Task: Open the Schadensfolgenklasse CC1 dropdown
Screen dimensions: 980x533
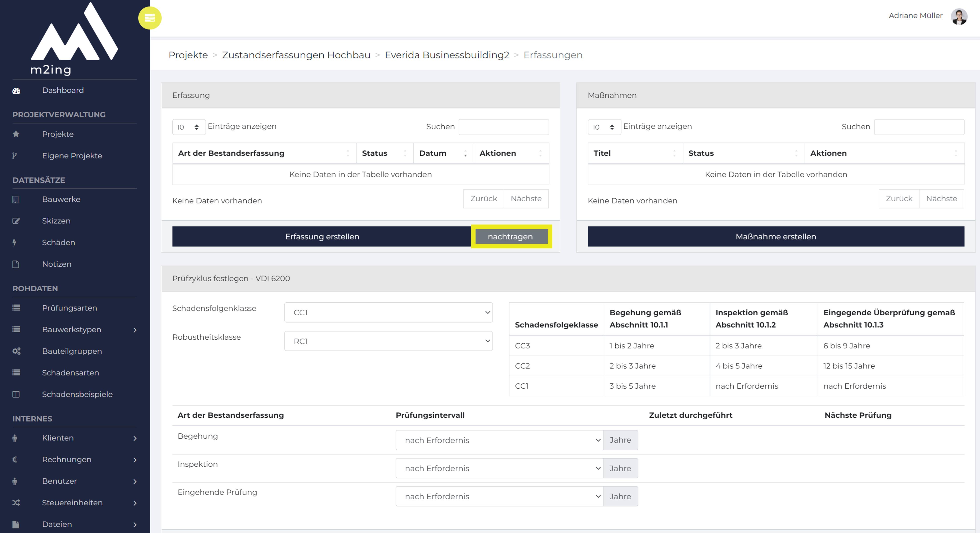Action: (388, 312)
